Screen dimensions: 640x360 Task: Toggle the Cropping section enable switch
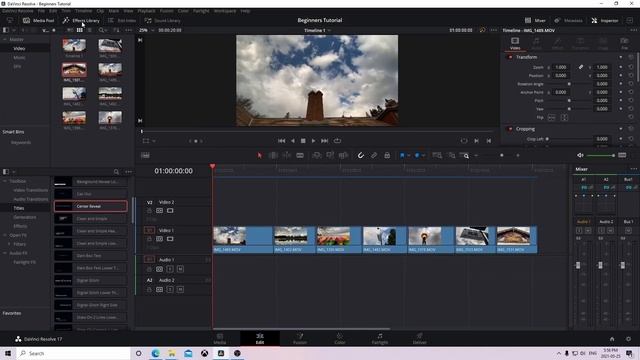point(510,129)
